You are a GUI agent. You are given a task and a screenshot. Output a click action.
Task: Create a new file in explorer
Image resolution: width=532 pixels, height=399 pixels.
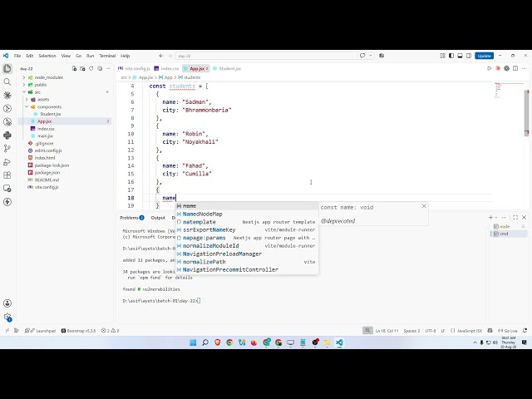(x=74, y=68)
